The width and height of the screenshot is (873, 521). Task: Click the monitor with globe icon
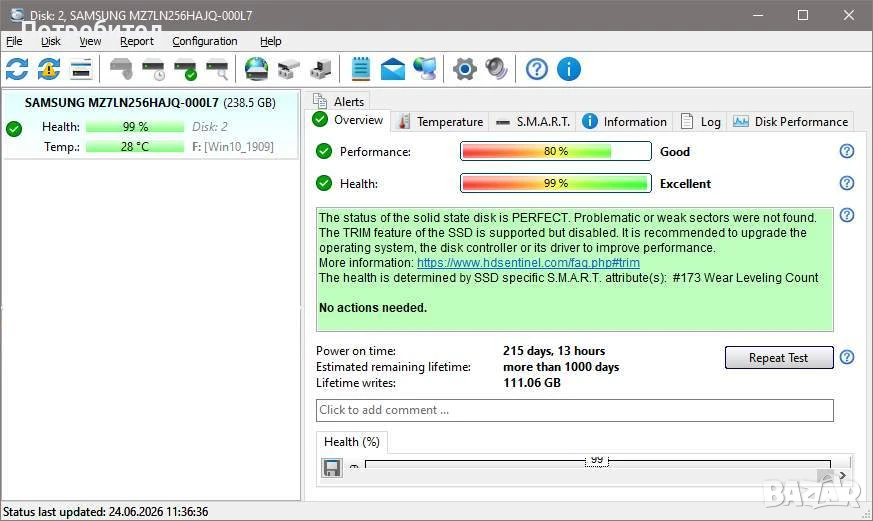(x=425, y=70)
